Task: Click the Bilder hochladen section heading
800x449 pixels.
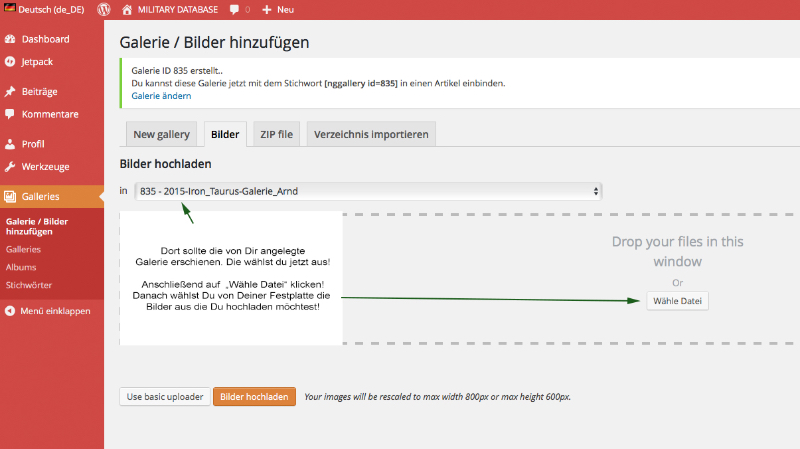Action: click(165, 164)
